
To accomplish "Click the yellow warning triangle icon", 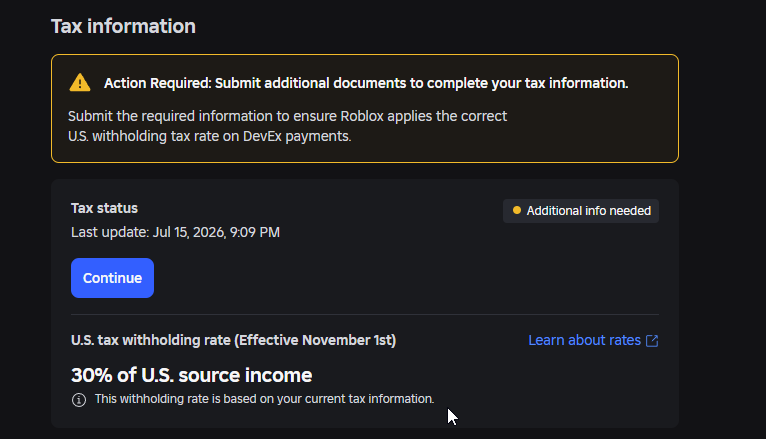I will 80,83.
